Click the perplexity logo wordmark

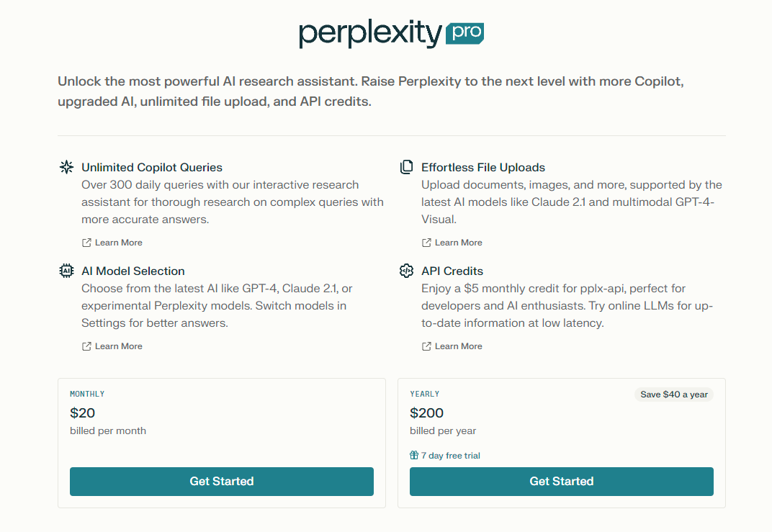point(370,34)
